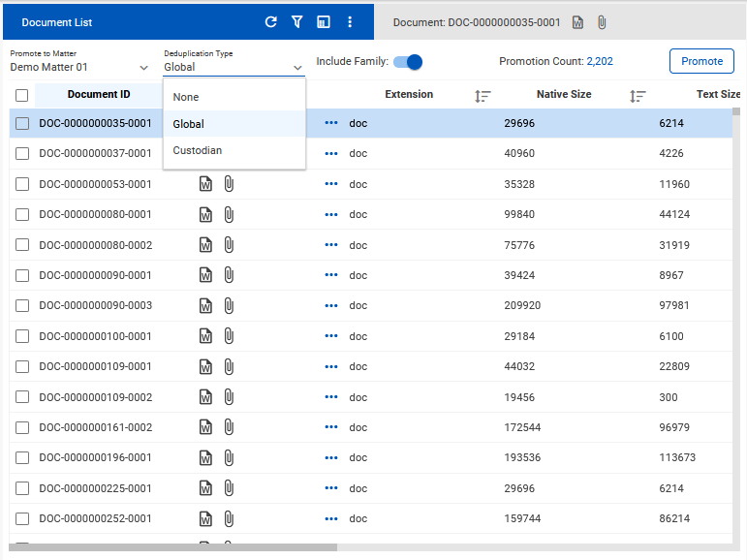Select Custodian in the deduplication list
Image resolution: width=747 pixels, height=560 pixels.
[x=233, y=150]
